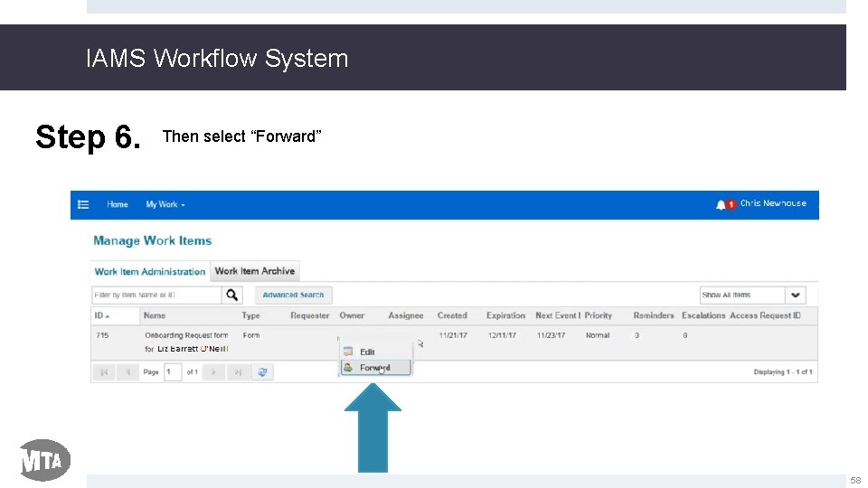Sort by the Reminders column header

[x=654, y=315]
